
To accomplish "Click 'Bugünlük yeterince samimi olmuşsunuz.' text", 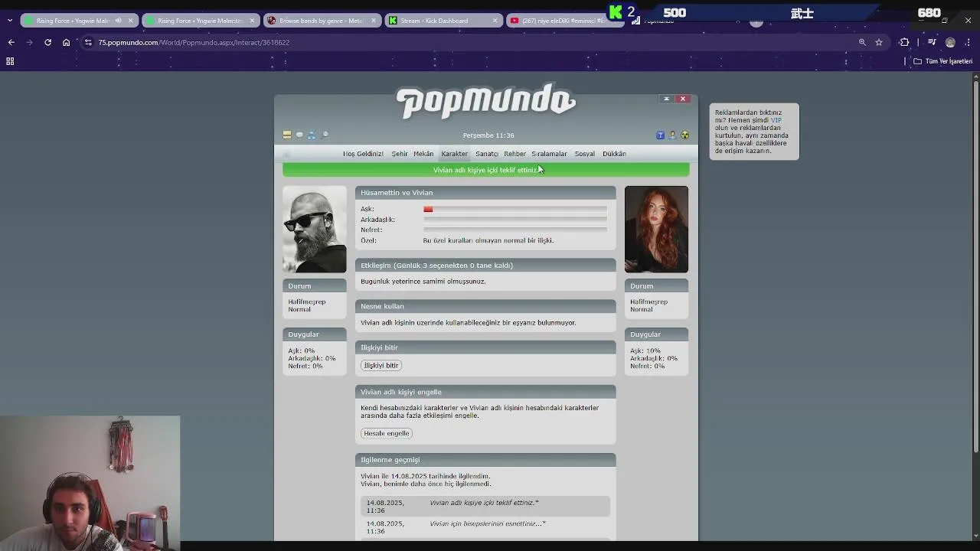I will (423, 282).
